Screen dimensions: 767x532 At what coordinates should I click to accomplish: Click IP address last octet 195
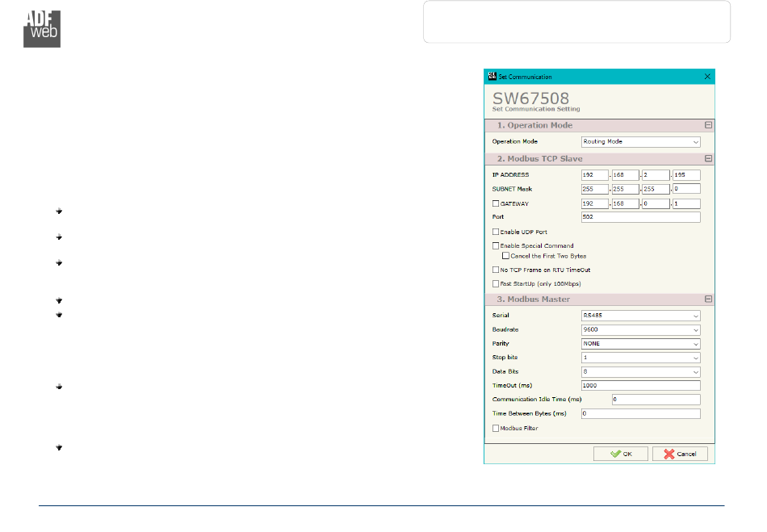click(686, 175)
